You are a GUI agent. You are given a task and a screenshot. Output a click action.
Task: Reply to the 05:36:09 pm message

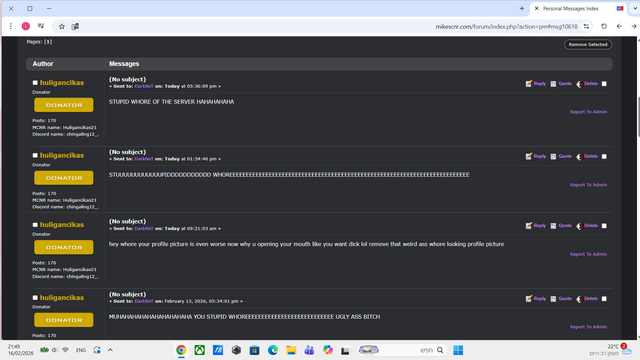pos(536,84)
